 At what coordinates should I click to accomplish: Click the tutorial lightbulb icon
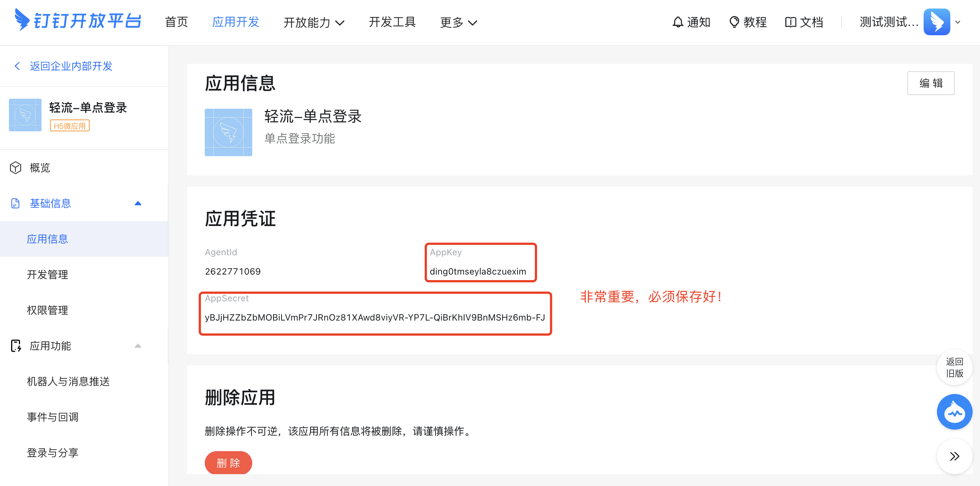[734, 22]
